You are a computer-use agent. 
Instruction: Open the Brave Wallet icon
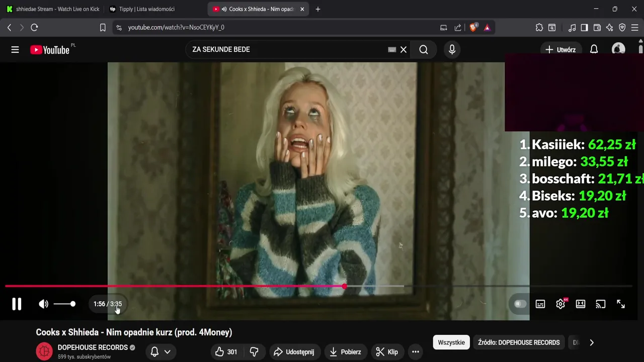click(597, 28)
